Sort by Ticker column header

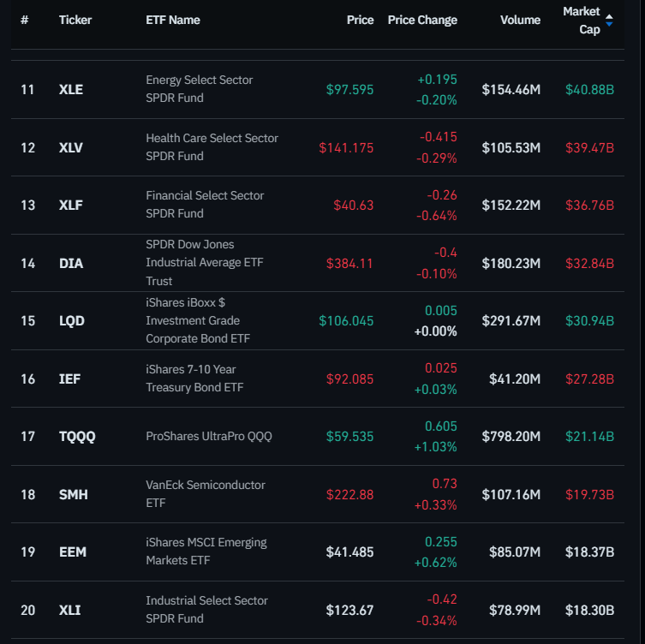coord(75,20)
